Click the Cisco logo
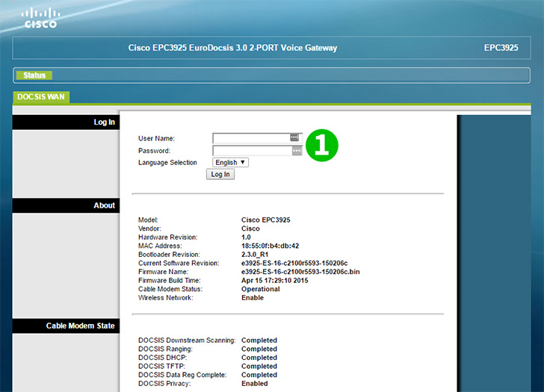The height and width of the screenshot is (392, 544). click(40, 18)
